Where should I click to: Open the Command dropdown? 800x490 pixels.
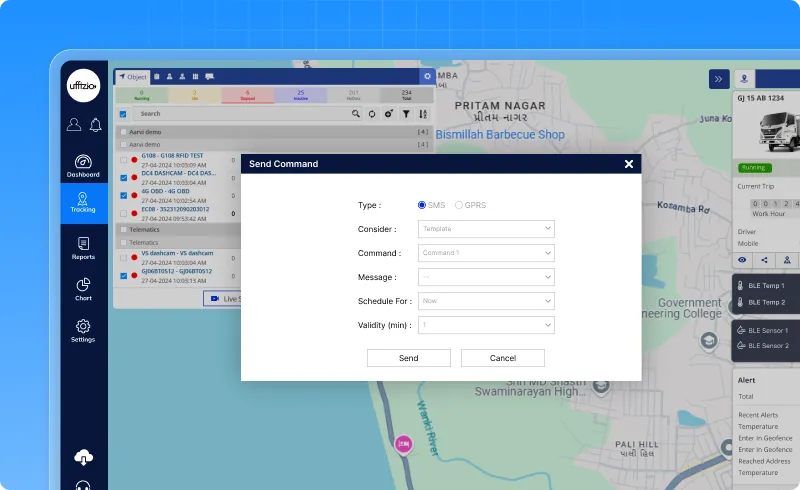486,253
